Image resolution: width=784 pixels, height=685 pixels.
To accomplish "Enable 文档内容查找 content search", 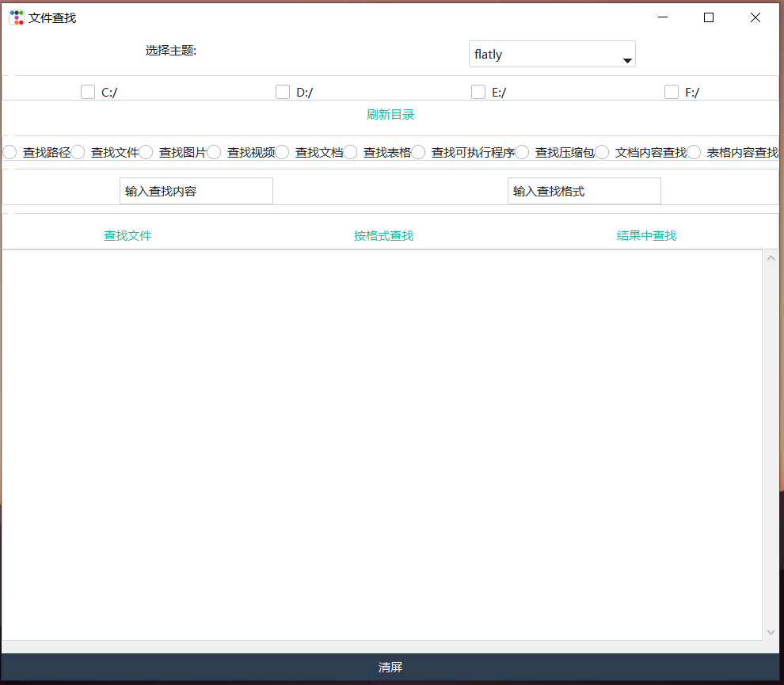I will (602, 152).
